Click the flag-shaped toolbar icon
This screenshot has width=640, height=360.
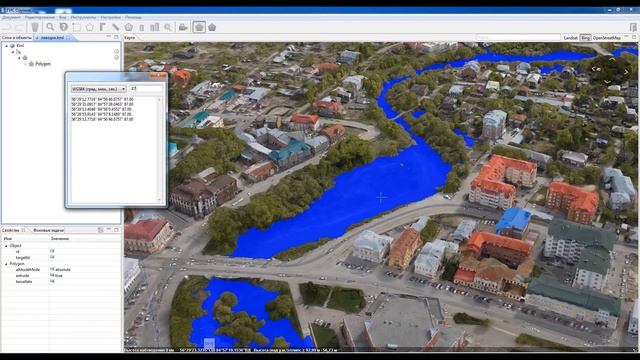pyautogui.click(x=102, y=27)
